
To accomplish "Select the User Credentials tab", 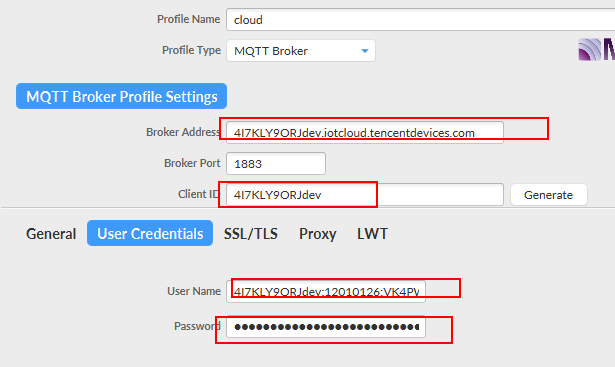I will click(150, 233).
